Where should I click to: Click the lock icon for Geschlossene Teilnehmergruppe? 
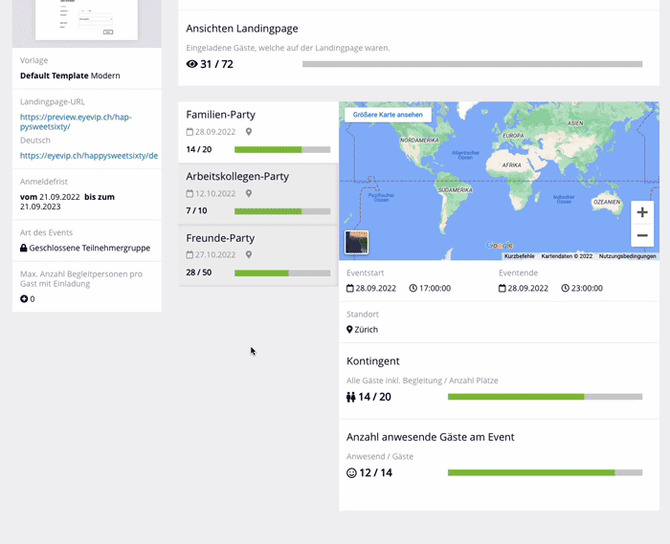[x=24, y=247]
